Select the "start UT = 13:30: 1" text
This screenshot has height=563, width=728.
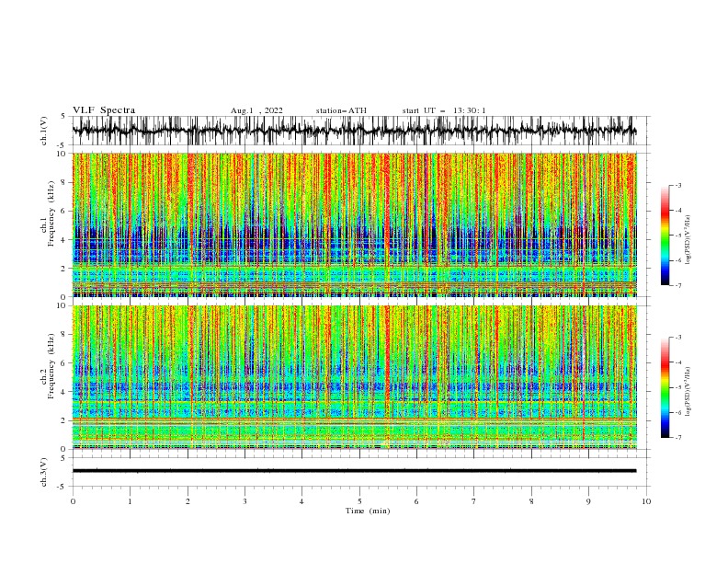click(x=444, y=110)
